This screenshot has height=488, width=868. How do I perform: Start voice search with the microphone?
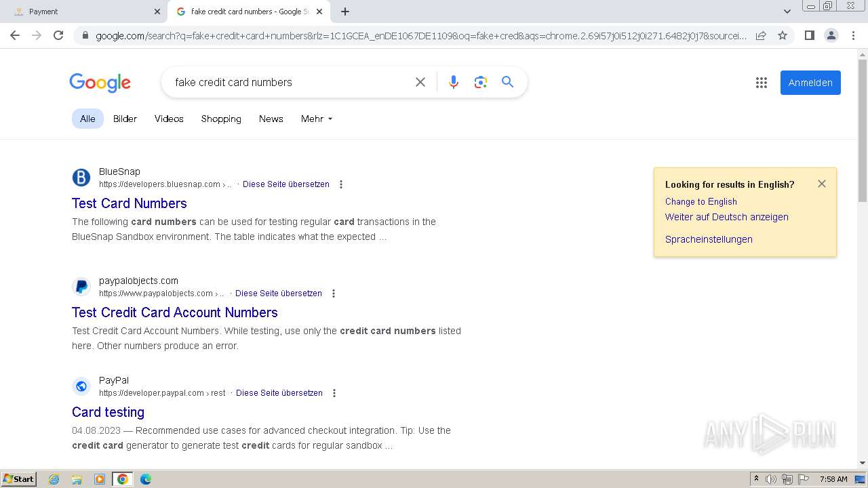pos(454,82)
